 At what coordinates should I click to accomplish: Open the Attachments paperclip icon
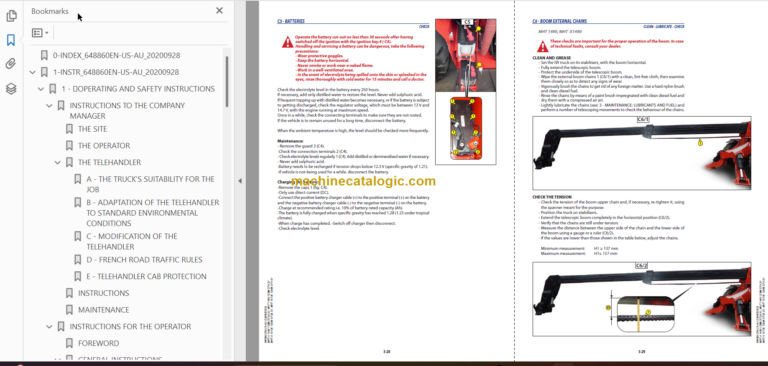pos(11,64)
